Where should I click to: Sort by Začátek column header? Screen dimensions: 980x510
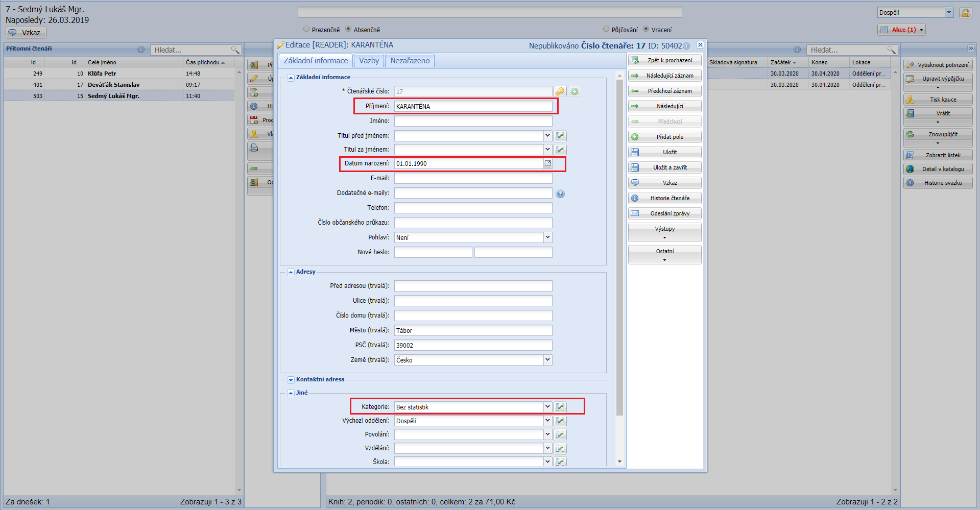point(787,62)
